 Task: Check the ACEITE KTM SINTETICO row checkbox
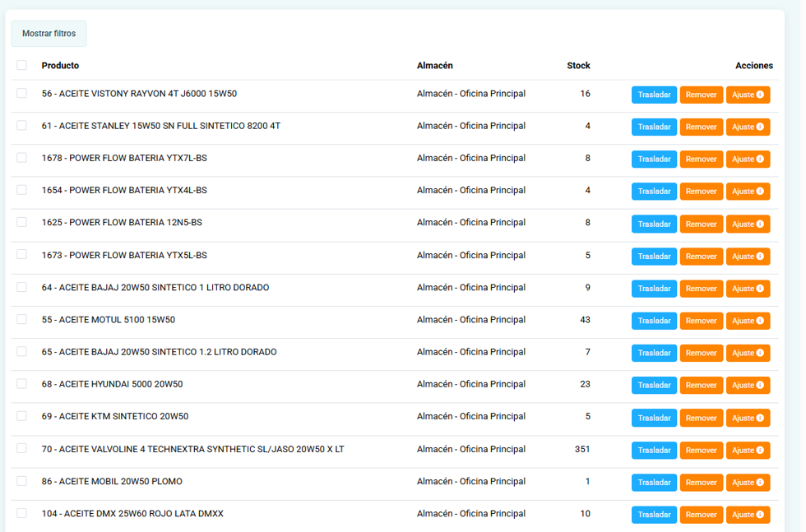coord(21,416)
